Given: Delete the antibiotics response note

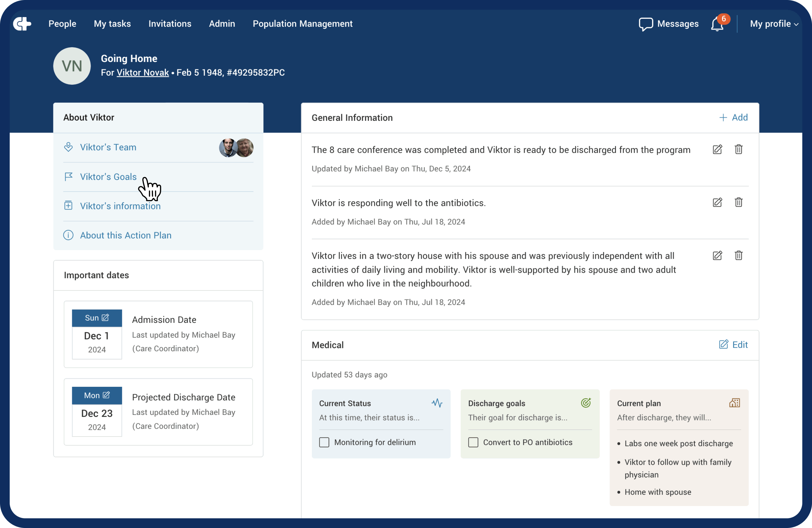Looking at the screenshot, I should click(x=738, y=203).
